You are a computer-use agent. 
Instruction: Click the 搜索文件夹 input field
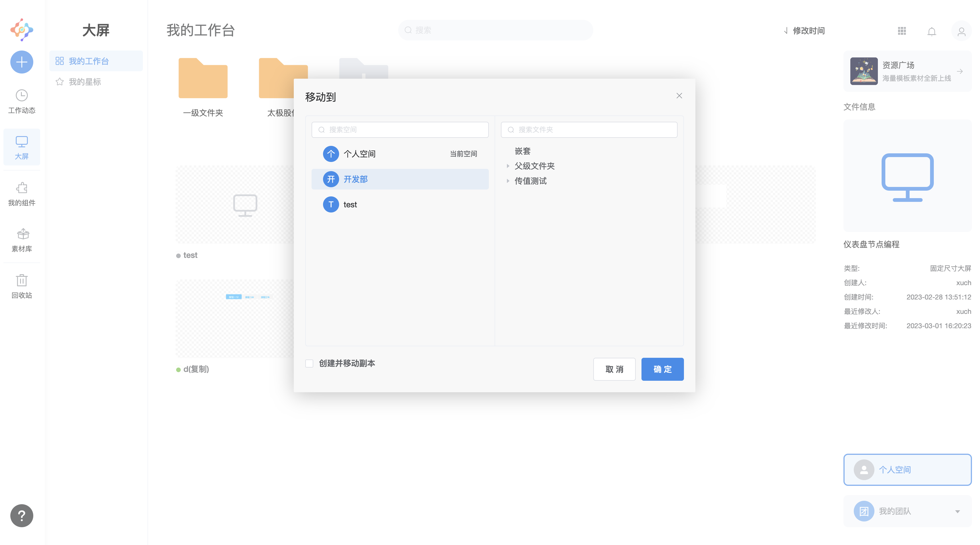click(x=589, y=130)
